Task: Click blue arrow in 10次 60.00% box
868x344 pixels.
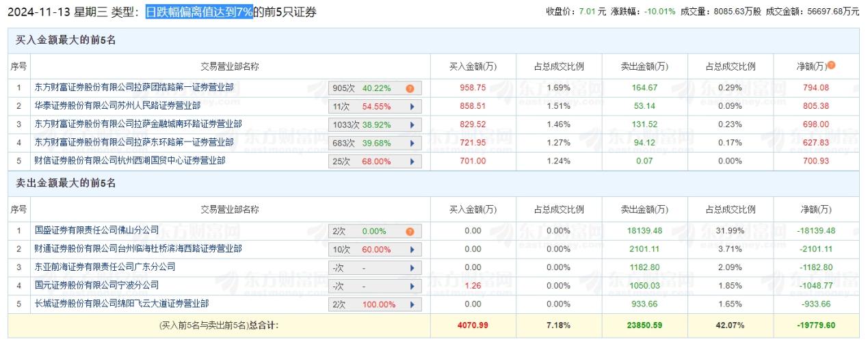Action: pos(412,250)
